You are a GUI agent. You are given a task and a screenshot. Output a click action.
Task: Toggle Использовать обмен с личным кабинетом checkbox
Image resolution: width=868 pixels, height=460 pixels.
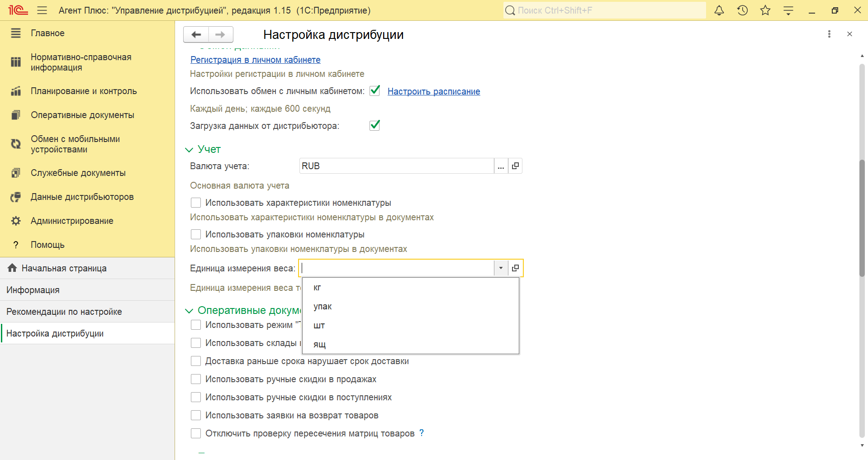[375, 90]
